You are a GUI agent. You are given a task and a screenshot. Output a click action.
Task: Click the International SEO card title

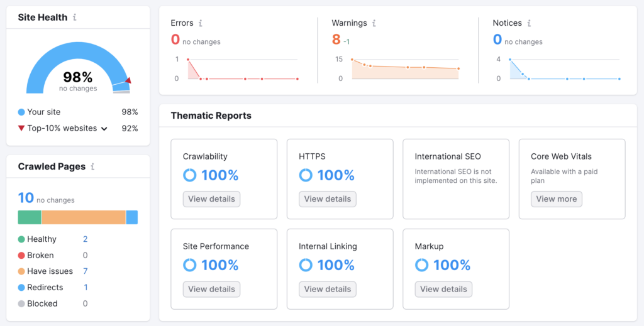point(448,156)
